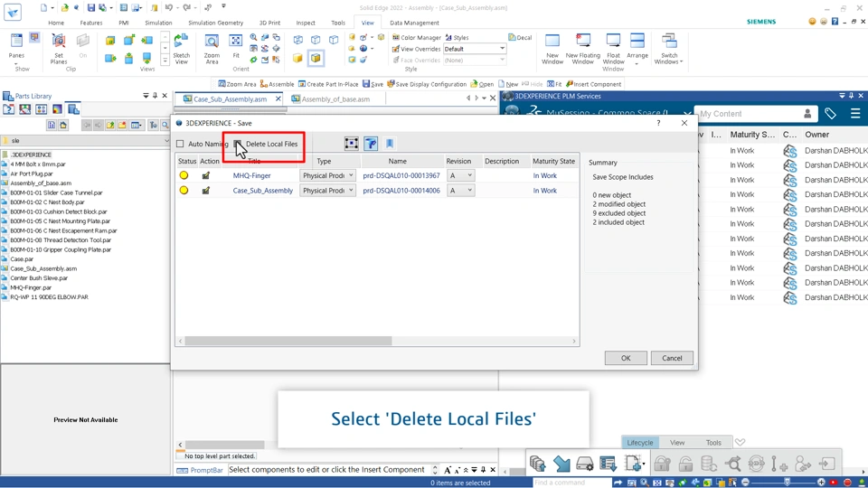Select Case.par in Parts Library
This screenshot has height=488, width=868.
pos(22,259)
